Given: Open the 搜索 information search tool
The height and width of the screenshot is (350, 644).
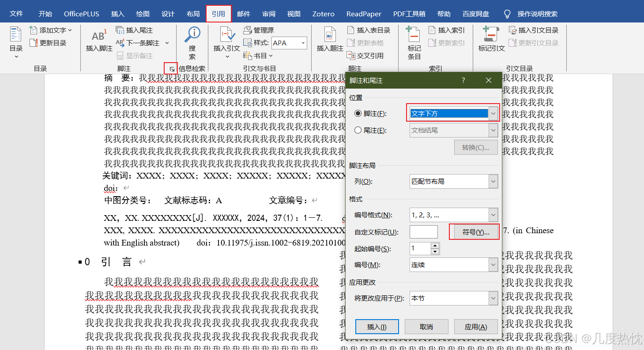Looking at the screenshot, I should (192, 43).
